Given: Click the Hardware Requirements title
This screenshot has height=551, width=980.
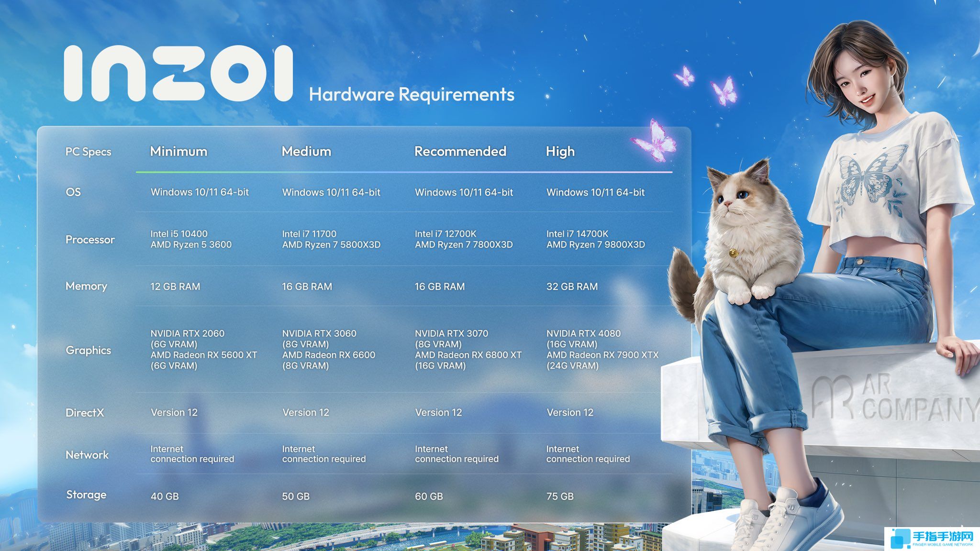Looking at the screenshot, I should point(412,94).
